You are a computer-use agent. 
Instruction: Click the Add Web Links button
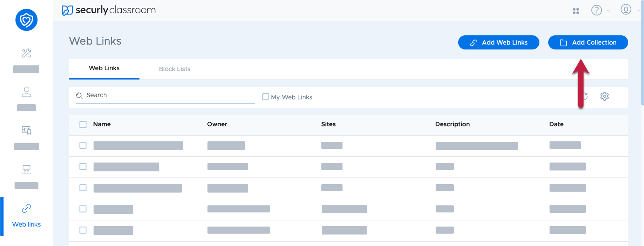point(499,42)
